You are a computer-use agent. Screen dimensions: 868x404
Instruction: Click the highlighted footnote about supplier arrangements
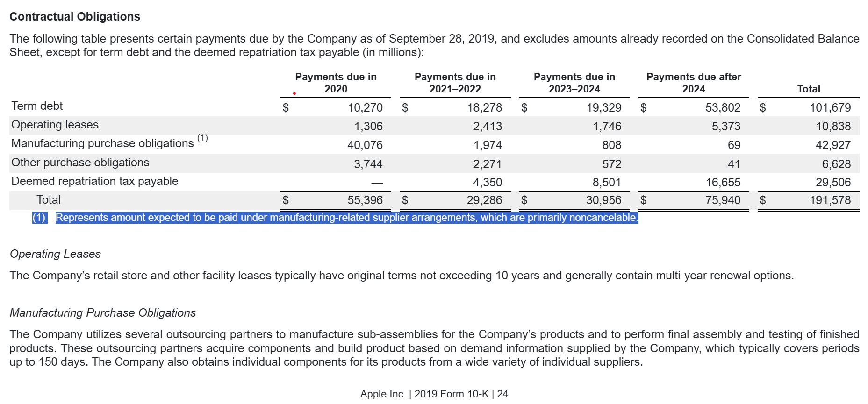pyautogui.click(x=347, y=218)
